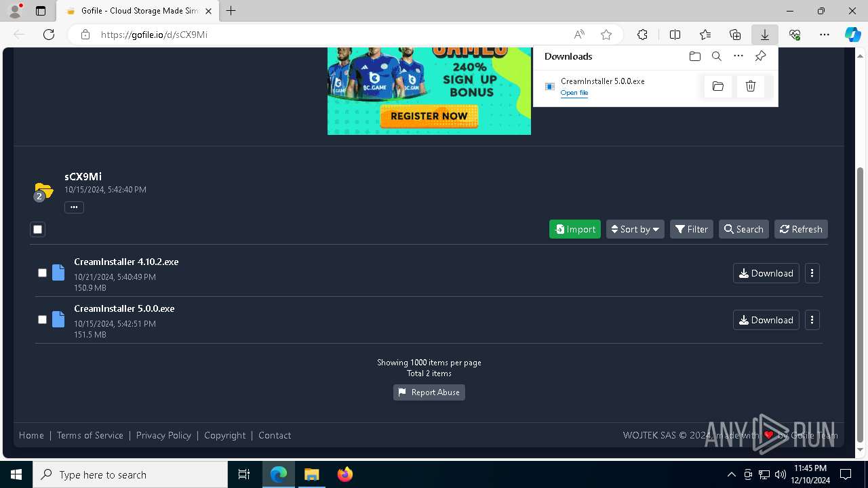Select the Gofile - Cloud Storage tab
The width and height of the screenshot is (868, 488).
tap(138, 11)
